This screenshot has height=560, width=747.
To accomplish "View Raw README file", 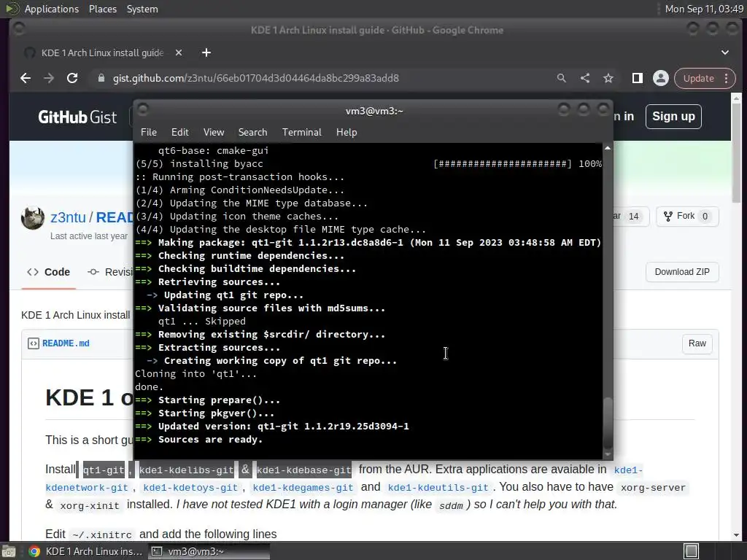I will pos(697,343).
